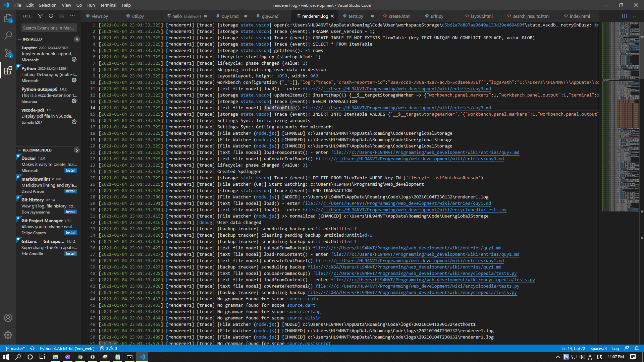Image resolution: width=644 pixels, height=362 pixels.
Task: Open the Extensions view icon
Action: tap(8, 70)
